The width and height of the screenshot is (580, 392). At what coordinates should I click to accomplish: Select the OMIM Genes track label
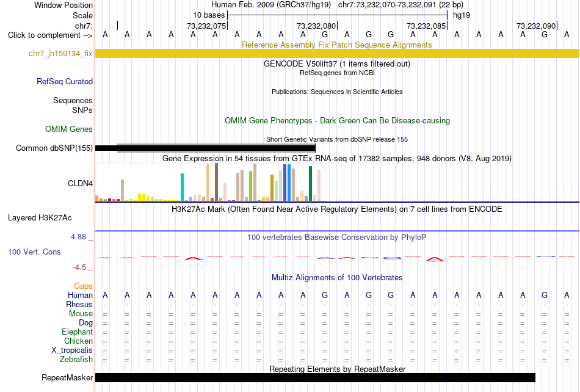click(x=68, y=129)
